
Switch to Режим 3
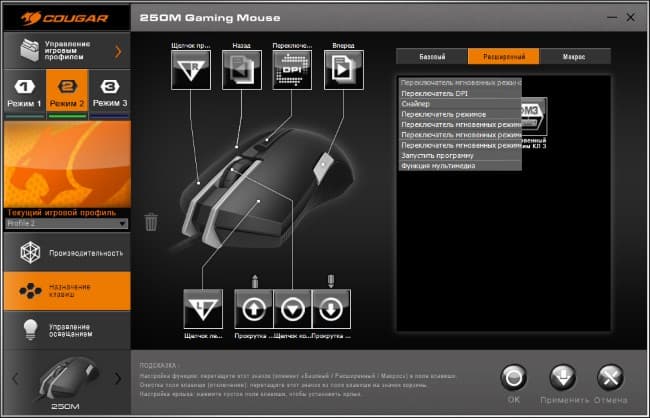(110, 94)
